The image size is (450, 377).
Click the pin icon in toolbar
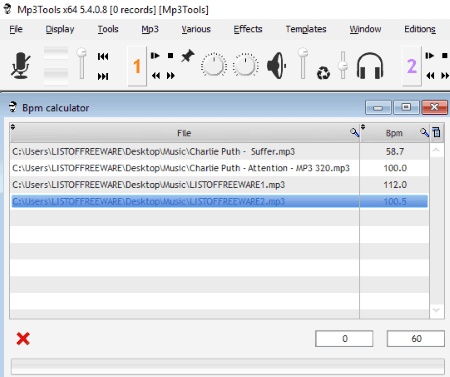point(188,56)
